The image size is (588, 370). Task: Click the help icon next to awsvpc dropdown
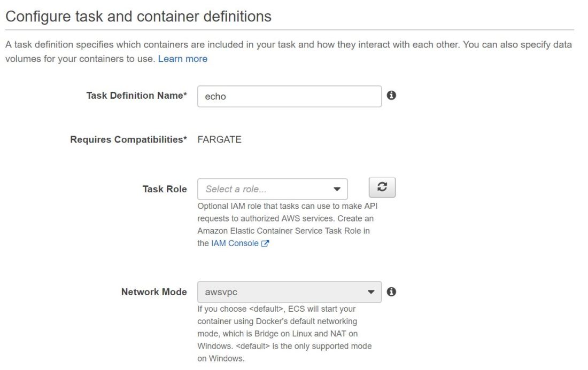392,290
